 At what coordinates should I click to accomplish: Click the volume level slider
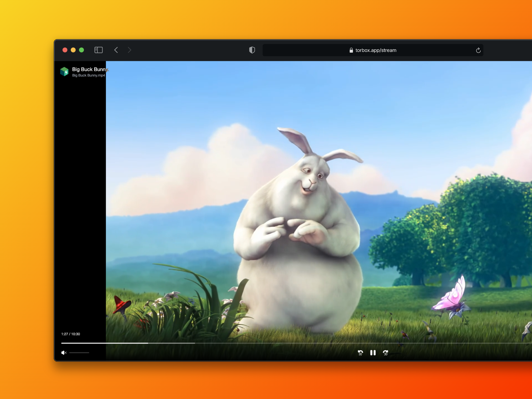79,352
